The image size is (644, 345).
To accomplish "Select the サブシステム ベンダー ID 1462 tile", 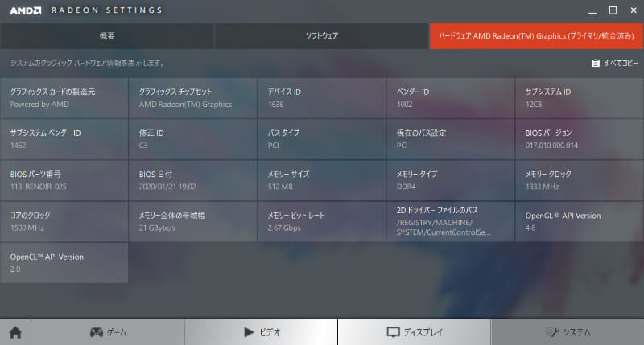I will tap(64, 139).
